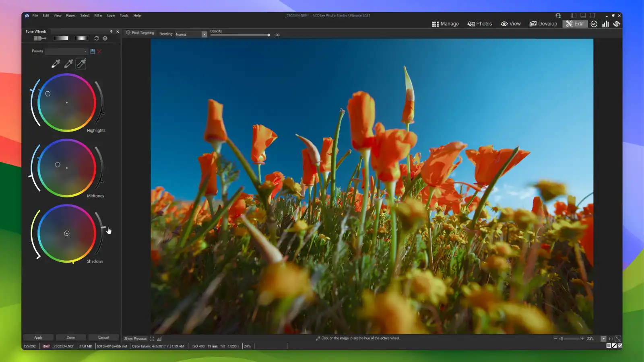The image size is (644, 362).
Task: Cancel the Tone Wheels adjustment
Action: click(x=103, y=337)
